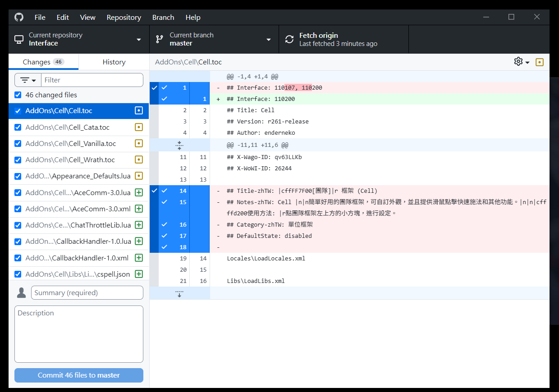Screen dimensions: 559x392
Task: Click added badge on AceComm-3.0.xml row
Action: click(139, 209)
